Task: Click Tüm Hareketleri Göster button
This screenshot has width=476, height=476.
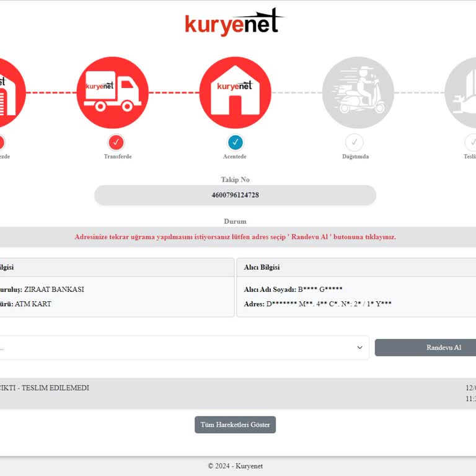Action: click(x=236, y=425)
